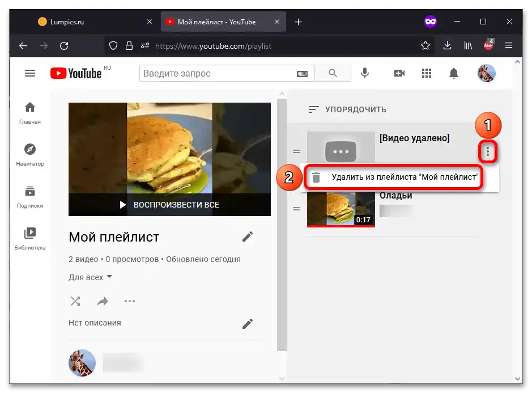This screenshot has width=532, height=393.
Task: Click the on-screen keyboard icon in search box
Action: click(x=302, y=74)
